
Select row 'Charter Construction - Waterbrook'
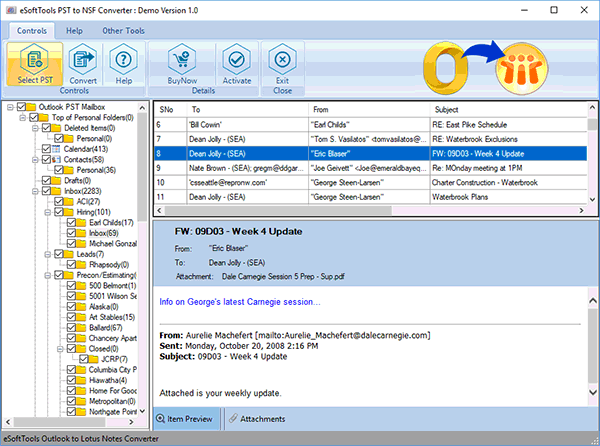pyautogui.click(x=370, y=182)
